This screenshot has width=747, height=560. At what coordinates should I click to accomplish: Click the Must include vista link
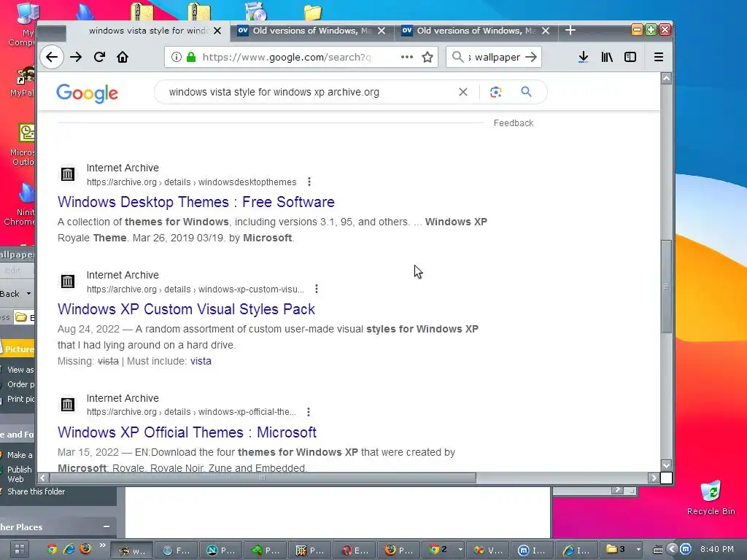[201, 361]
